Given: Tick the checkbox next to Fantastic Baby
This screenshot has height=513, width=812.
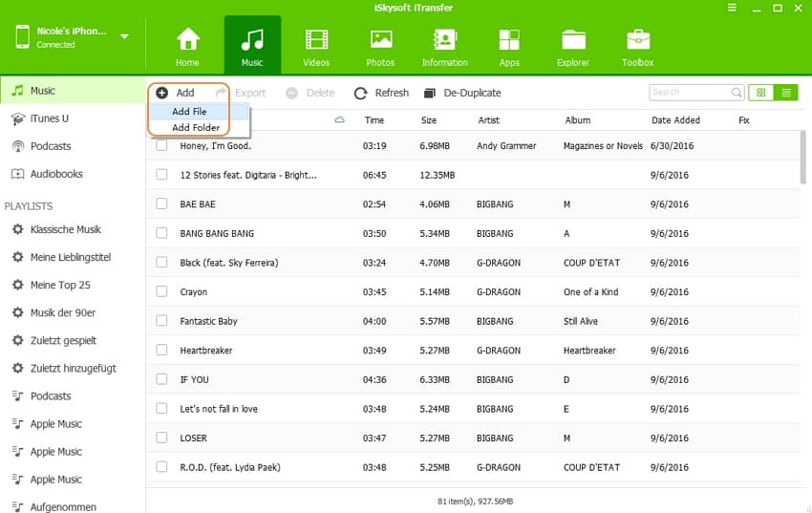Looking at the screenshot, I should [161, 321].
